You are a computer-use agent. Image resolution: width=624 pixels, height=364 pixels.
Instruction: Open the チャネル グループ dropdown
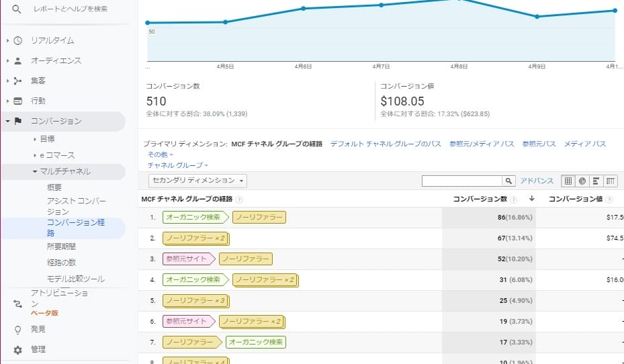tap(177, 165)
